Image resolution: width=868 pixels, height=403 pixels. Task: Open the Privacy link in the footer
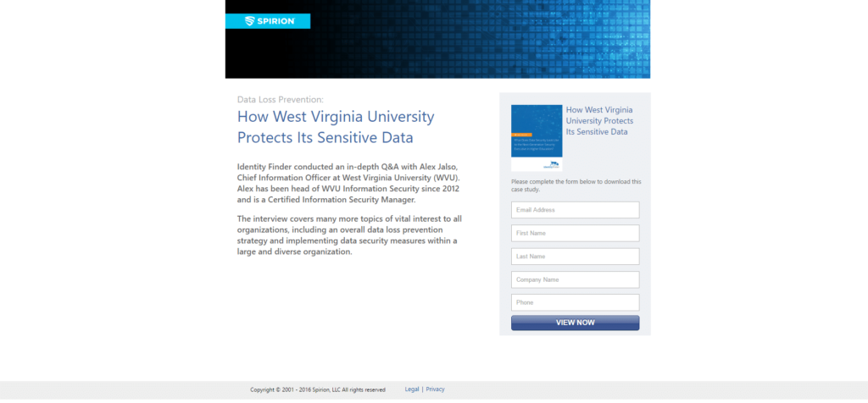[x=435, y=389]
